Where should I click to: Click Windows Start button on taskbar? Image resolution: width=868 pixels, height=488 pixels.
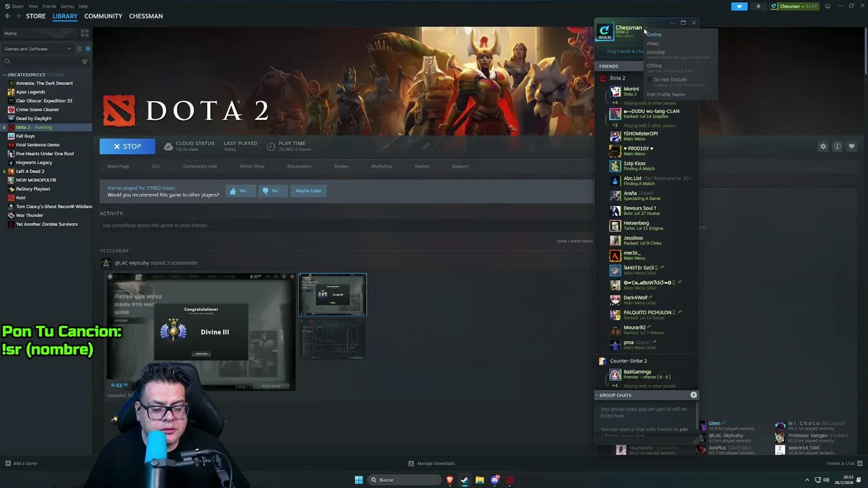tap(359, 480)
